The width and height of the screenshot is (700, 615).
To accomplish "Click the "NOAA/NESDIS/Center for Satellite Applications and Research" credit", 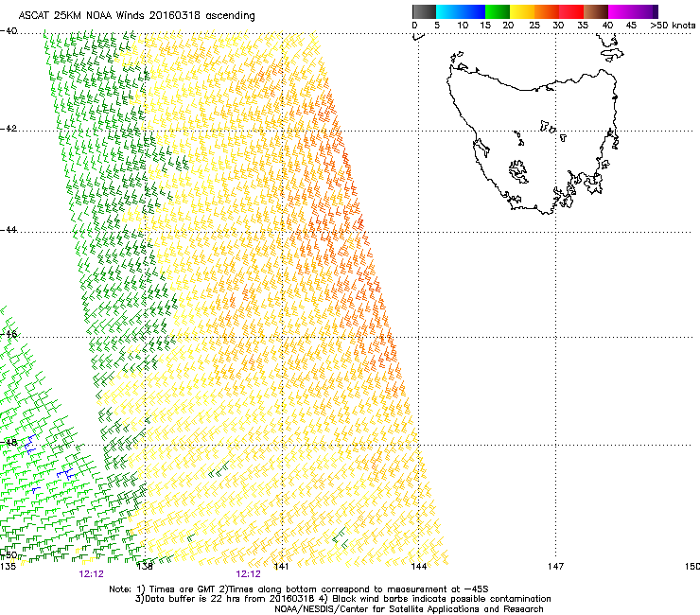I will pos(409,609).
